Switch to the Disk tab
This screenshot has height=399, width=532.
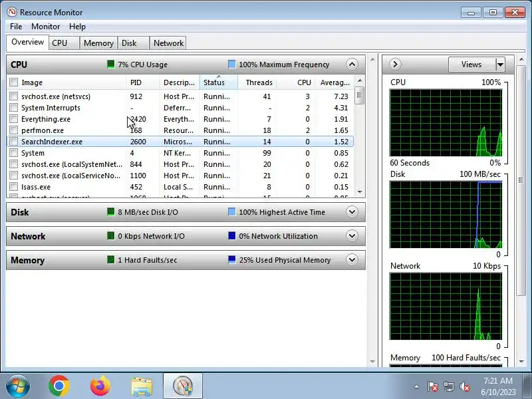click(x=134, y=43)
